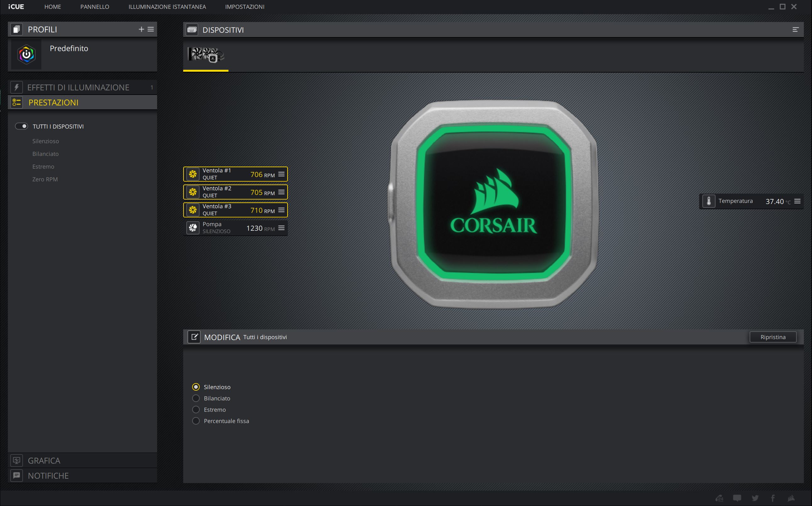Open the Grafica section
Screen dimensions: 812x506
(82, 460)
